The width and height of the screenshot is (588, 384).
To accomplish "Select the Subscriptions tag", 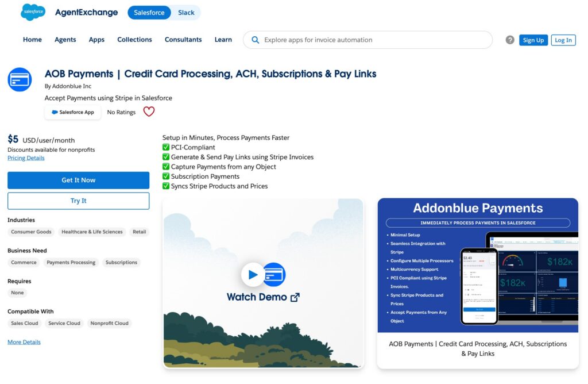I will pyautogui.click(x=121, y=262).
